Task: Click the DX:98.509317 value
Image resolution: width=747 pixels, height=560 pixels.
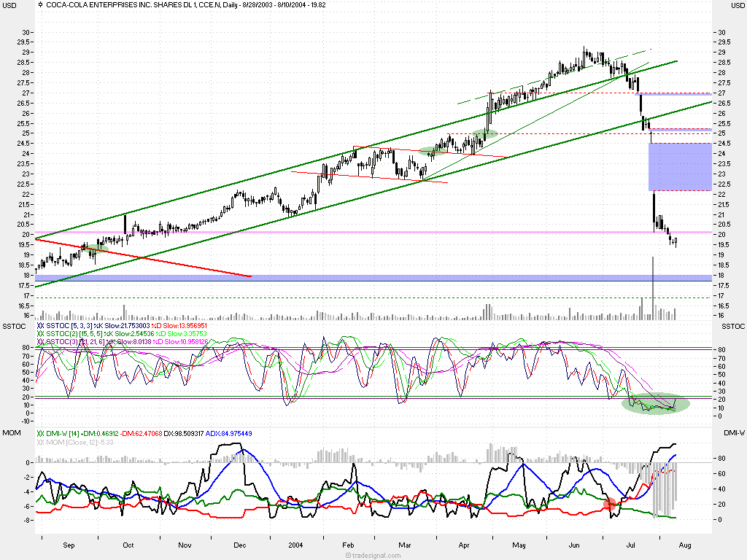Action: (x=183, y=434)
